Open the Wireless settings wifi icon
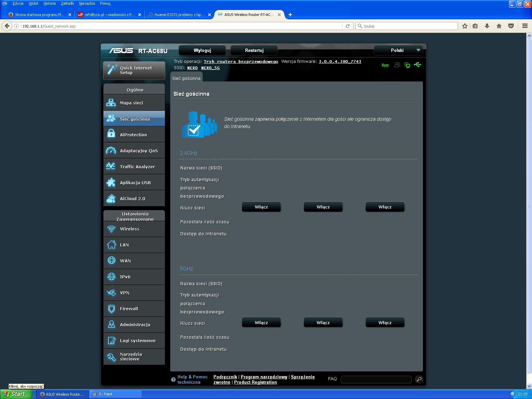This screenshot has width=532, height=399. 111,229
